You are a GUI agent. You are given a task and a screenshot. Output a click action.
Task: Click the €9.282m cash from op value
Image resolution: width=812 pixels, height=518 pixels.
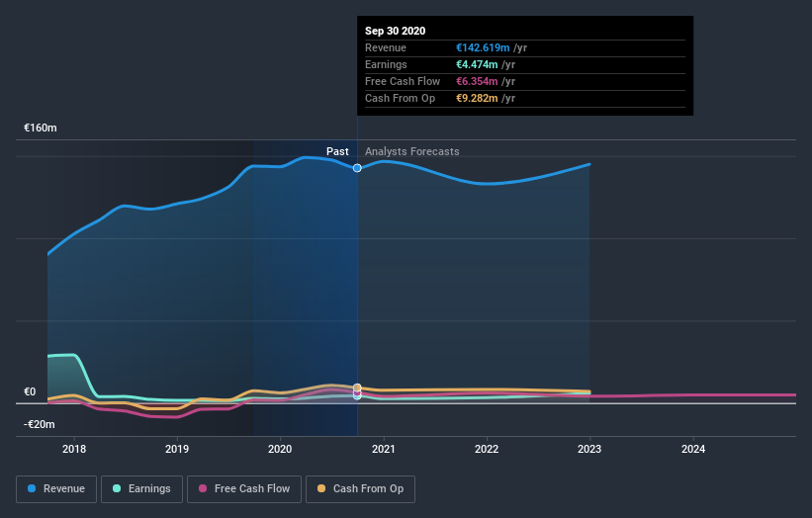click(477, 98)
